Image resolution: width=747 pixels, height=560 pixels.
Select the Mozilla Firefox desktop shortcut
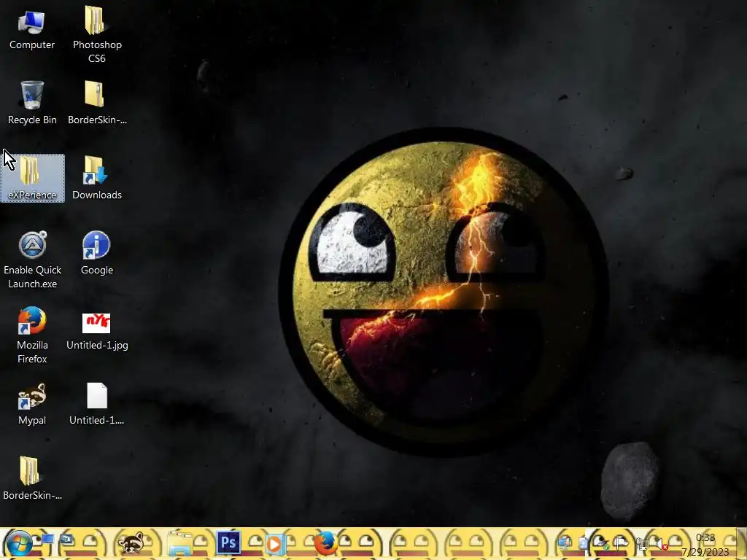tap(32, 335)
